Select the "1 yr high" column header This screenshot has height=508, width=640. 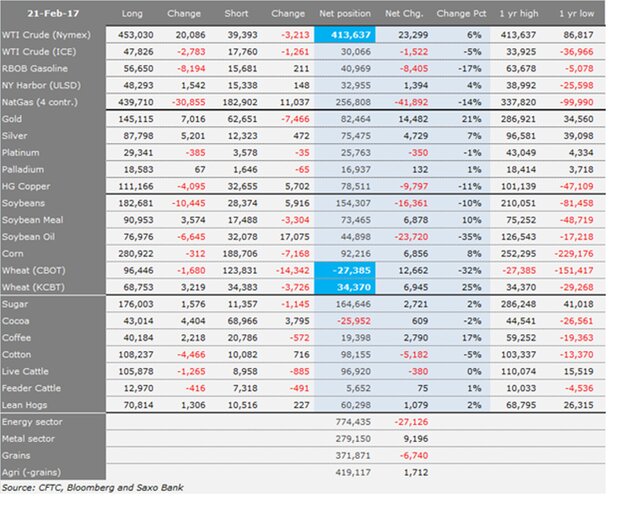(522, 14)
